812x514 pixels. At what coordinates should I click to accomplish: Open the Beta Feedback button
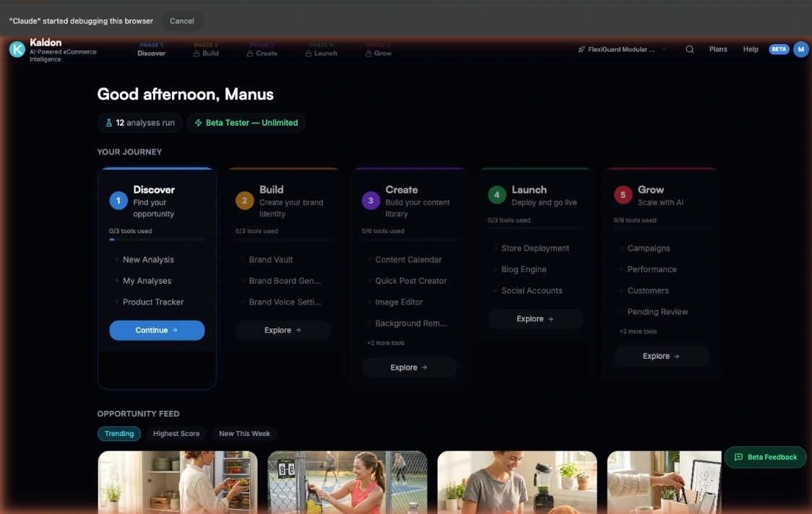click(765, 457)
